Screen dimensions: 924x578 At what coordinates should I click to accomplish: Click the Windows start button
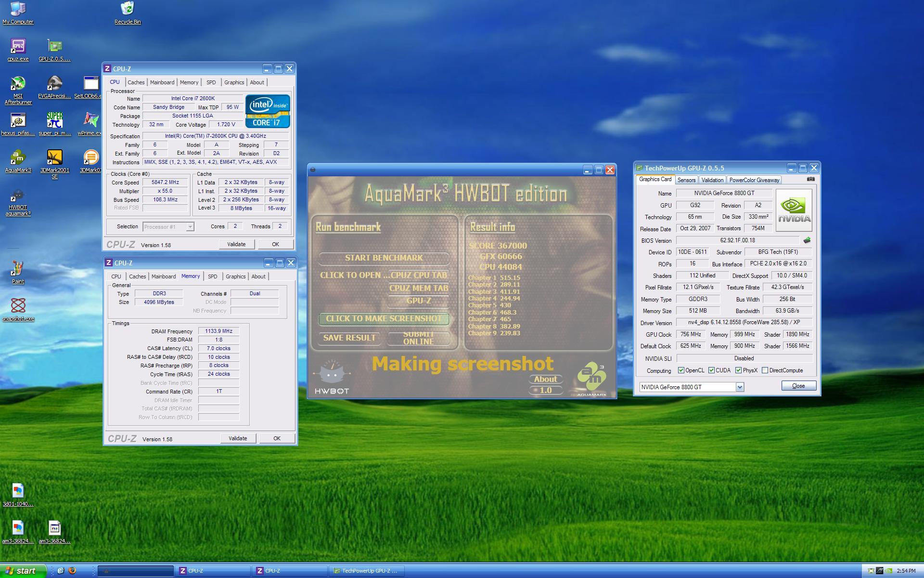23,571
